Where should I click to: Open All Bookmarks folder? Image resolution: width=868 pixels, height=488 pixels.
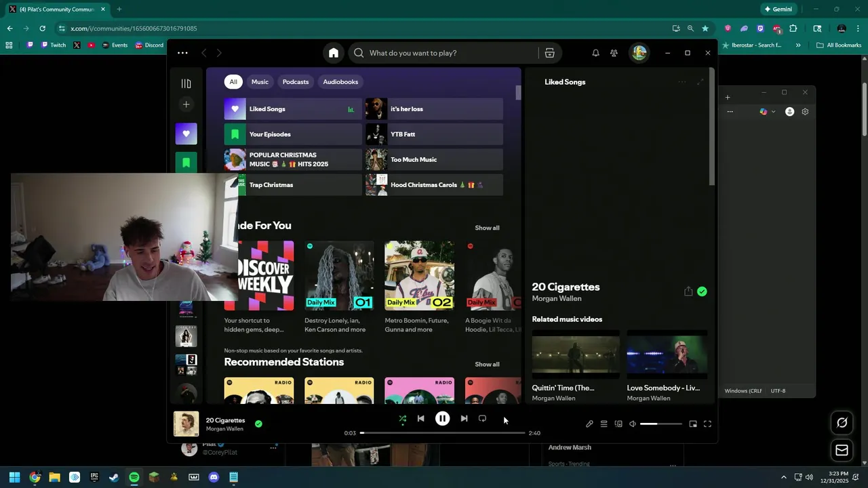point(839,45)
